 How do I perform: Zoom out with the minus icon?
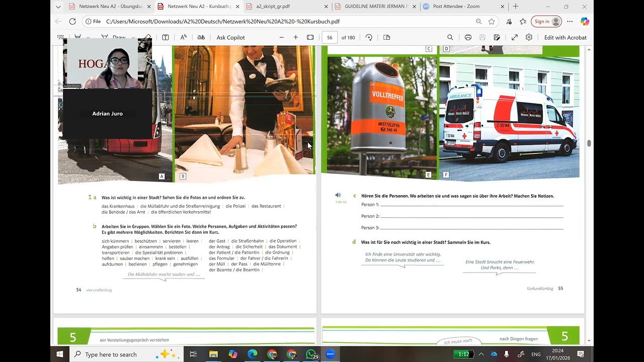point(282,37)
